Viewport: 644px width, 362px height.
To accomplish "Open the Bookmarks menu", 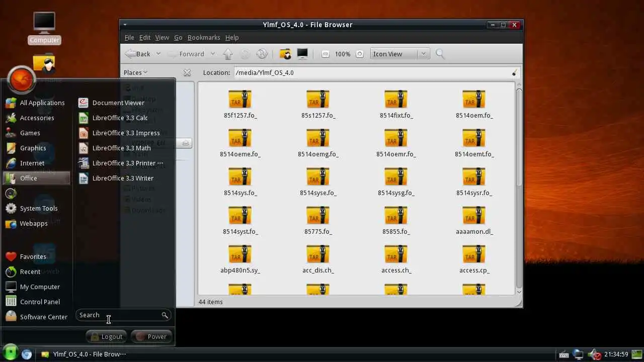I will pos(204,38).
